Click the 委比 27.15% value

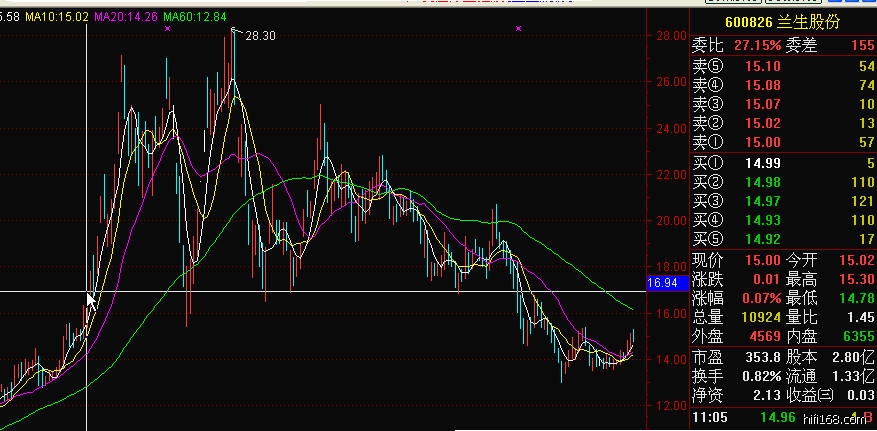point(756,46)
